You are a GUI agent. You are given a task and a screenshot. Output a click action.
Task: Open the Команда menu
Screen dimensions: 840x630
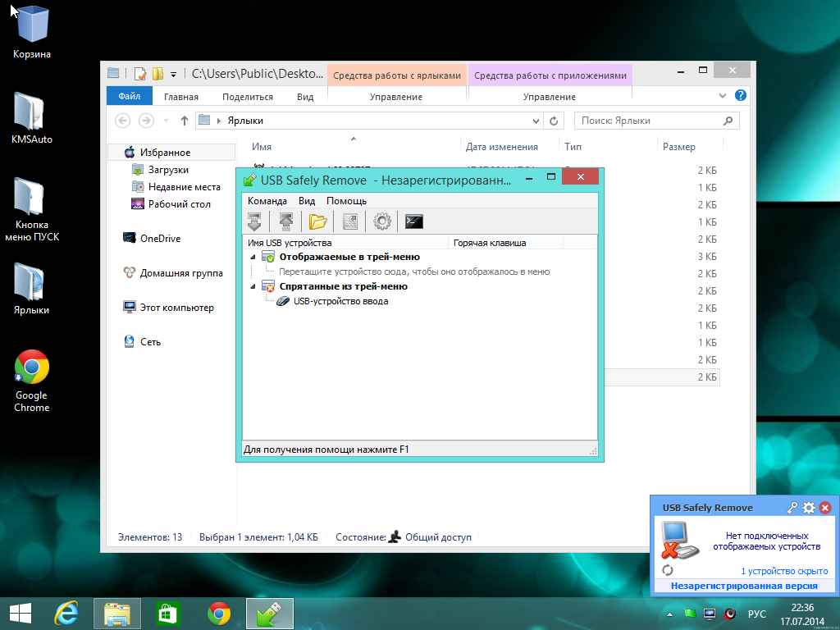(x=267, y=201)
